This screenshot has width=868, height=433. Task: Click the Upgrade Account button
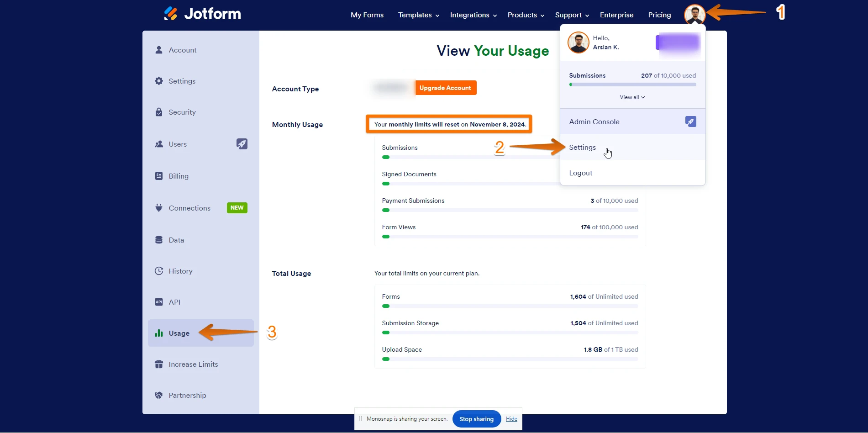click(x=445, y=88)
